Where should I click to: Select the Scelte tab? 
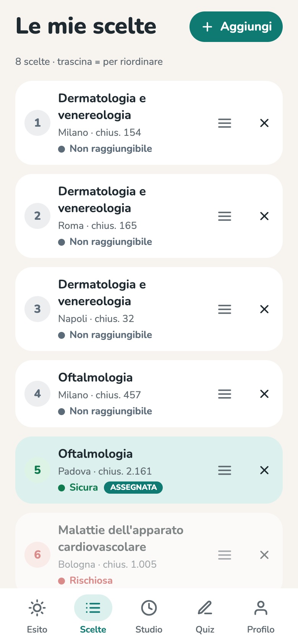click(x=93, y=616)
